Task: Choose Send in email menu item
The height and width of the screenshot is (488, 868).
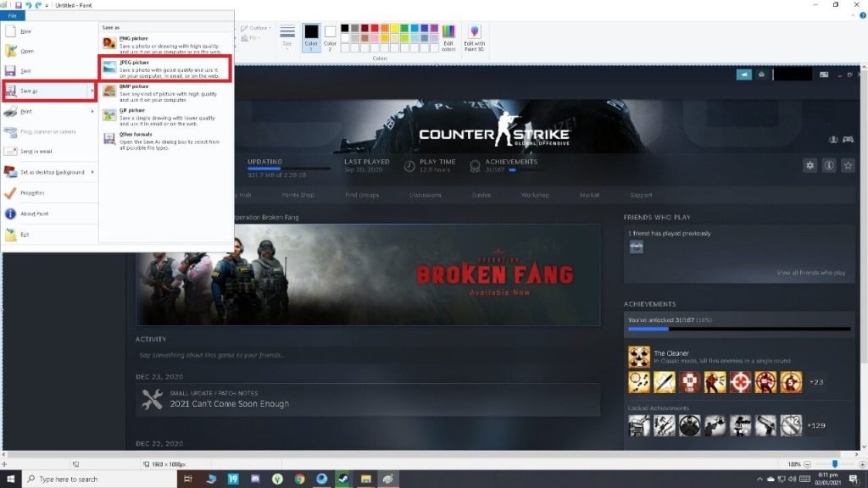Action: click(50, 151)
